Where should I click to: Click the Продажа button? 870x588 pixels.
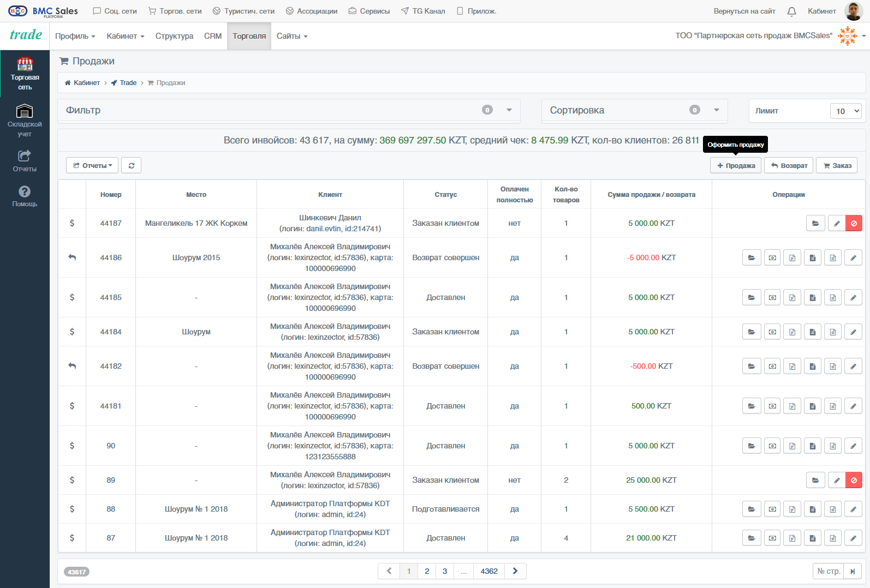736,165
